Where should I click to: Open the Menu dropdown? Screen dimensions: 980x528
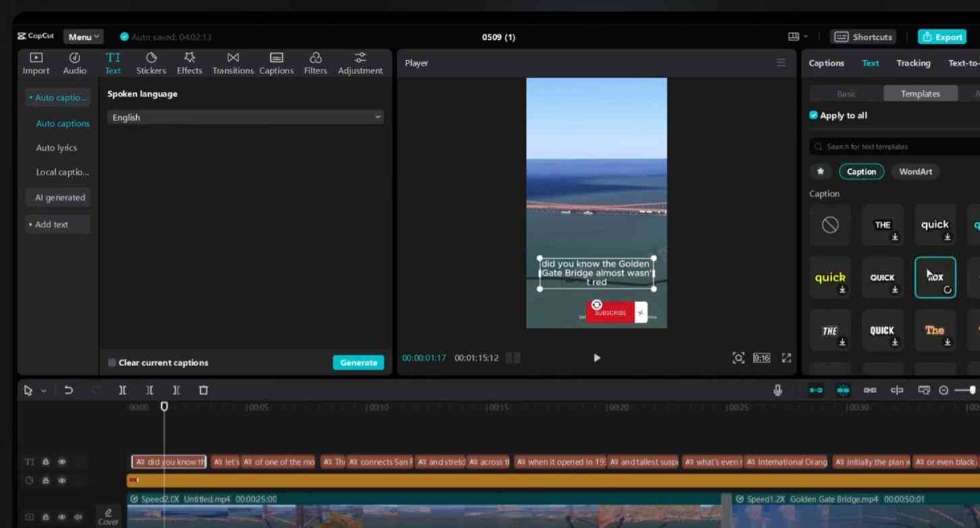click(x=83, y=36)
